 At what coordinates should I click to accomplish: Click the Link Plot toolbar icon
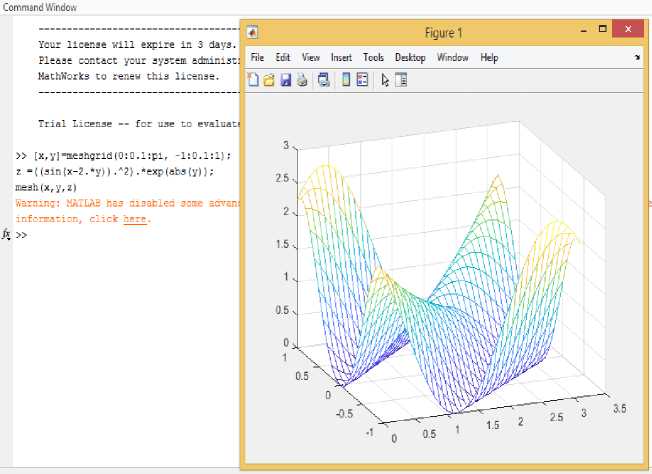(x=322, y=80)
